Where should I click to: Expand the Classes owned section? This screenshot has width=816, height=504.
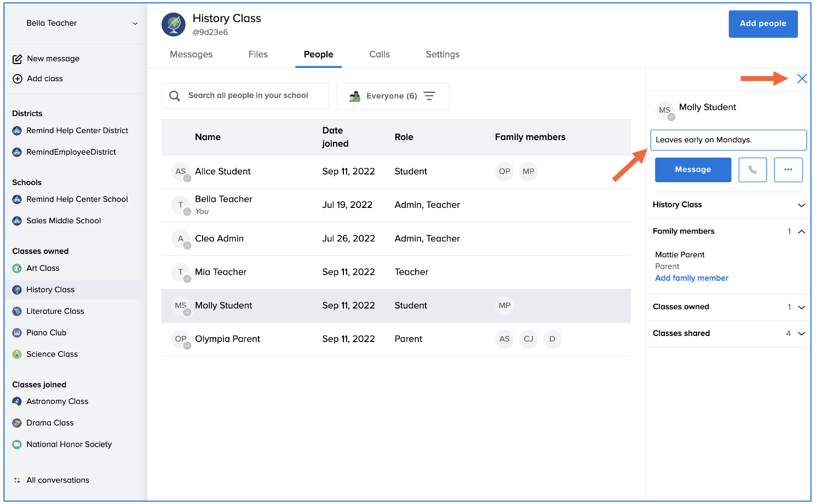(801, 307)
